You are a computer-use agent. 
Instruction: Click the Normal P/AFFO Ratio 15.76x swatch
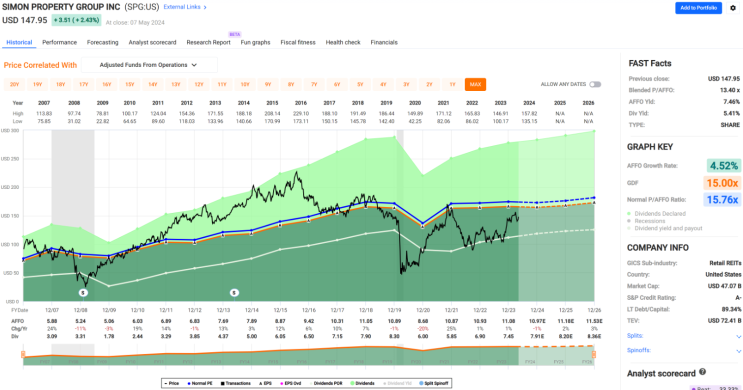724,200
